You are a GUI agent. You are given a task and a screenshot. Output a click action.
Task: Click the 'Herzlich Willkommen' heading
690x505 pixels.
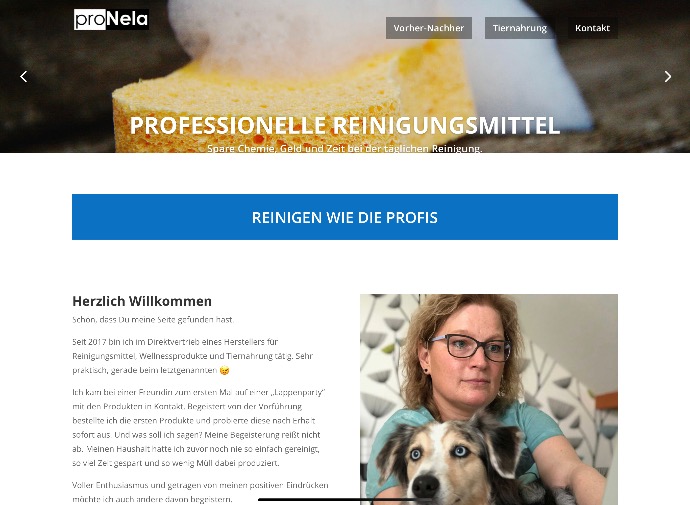[142, 301]
